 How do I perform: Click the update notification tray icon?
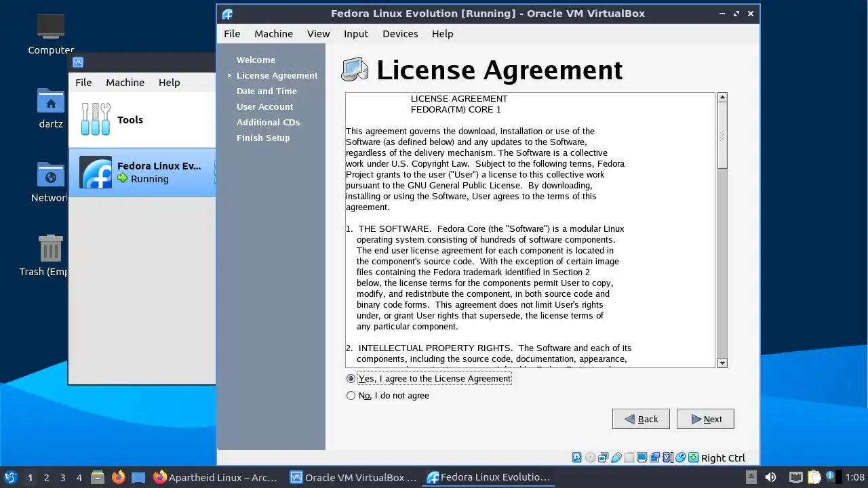[830, 475]
